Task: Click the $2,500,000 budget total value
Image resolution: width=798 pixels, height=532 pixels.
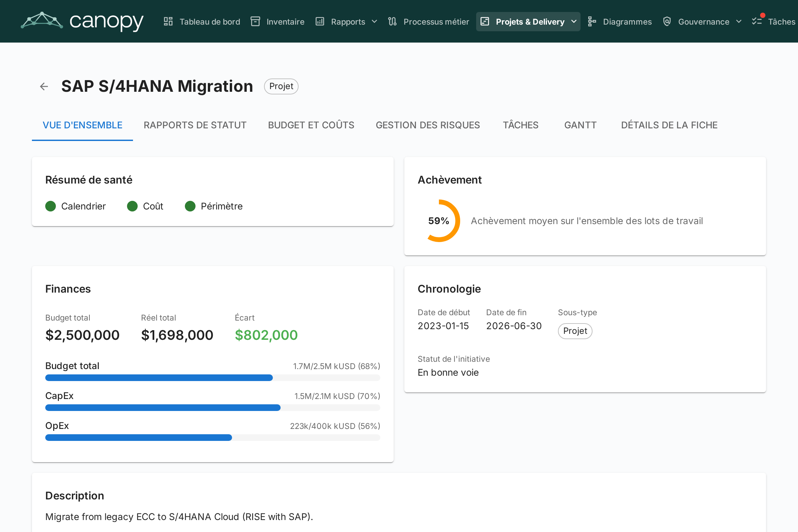Action: tap(82, 335)
